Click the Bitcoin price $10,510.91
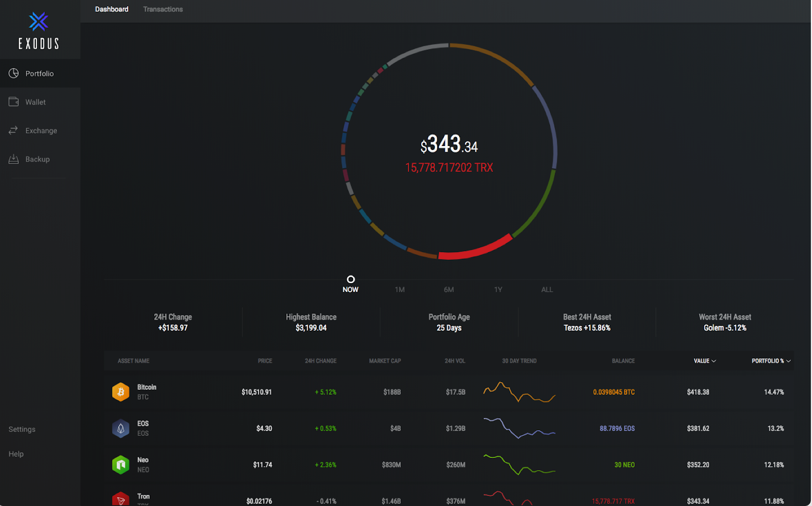The height and width of the screenshot is (506, 812). click(256, 392)
